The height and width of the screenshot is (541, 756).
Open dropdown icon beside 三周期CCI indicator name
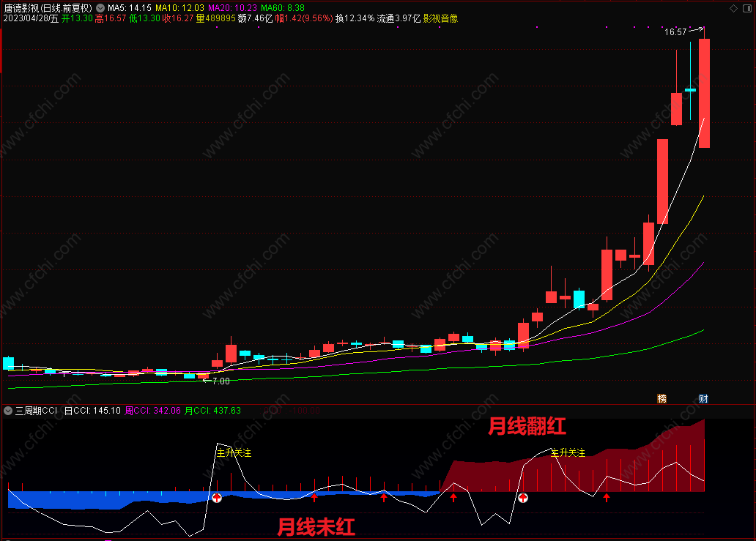(8, 411)
